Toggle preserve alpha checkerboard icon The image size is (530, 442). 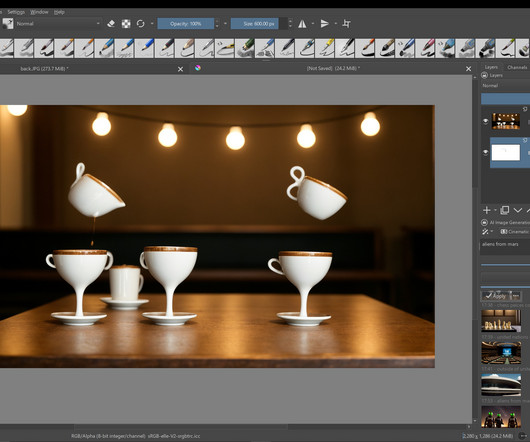(x=126, y=24)
